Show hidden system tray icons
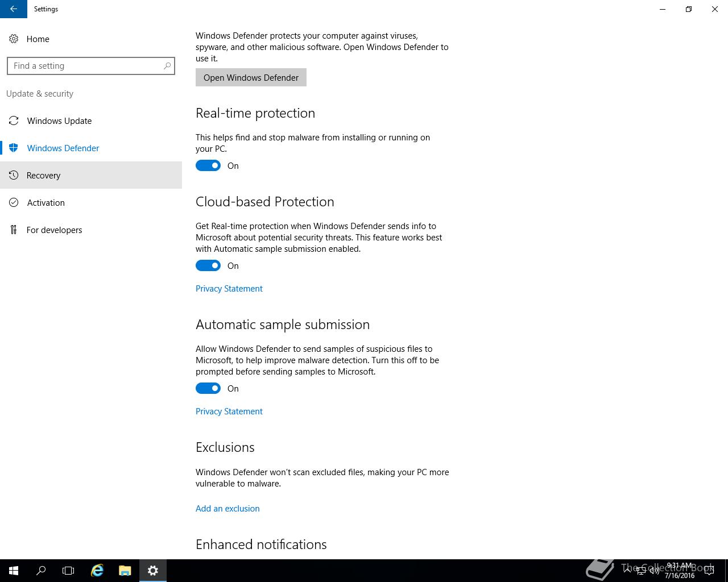 (627, 571)
